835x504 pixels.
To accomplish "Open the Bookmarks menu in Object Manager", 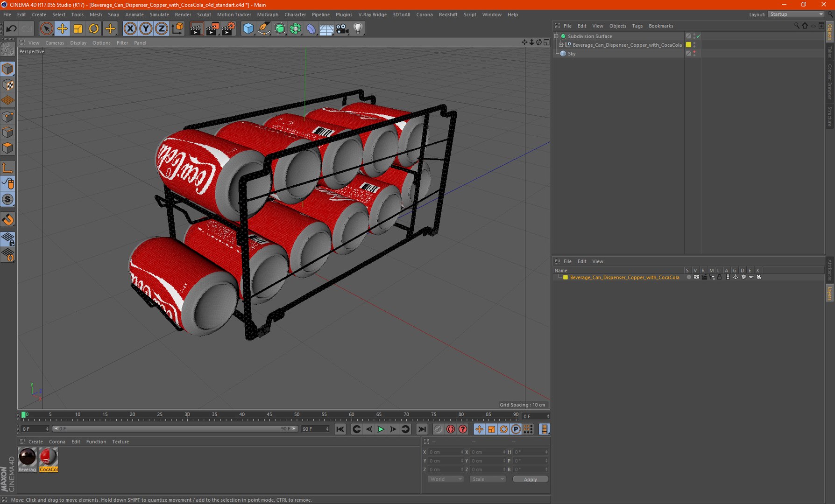I will coord(661,26).
